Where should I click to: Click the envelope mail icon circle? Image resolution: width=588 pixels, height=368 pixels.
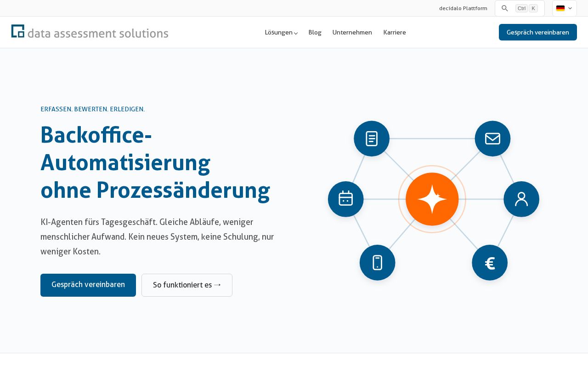pos(492,138)
